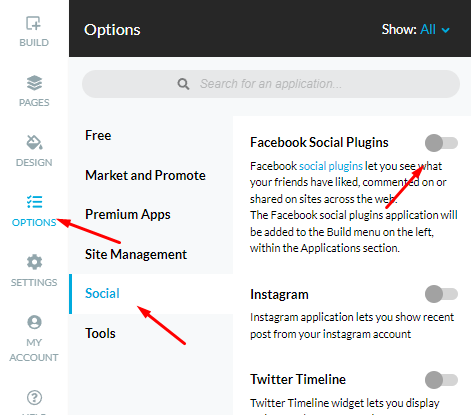Click the Options checklist icon
The image size is (471, 415).
(34, 202)
